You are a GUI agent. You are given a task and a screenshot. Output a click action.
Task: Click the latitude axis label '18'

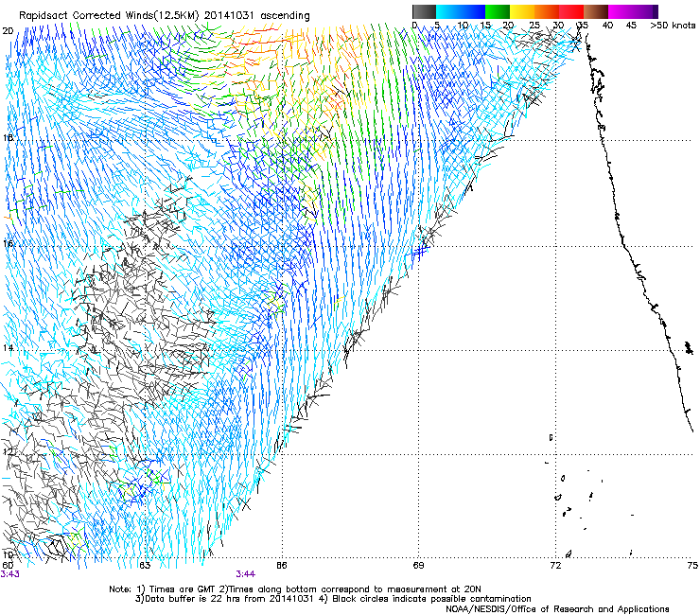pyautogui.click(x=8, y=137)
